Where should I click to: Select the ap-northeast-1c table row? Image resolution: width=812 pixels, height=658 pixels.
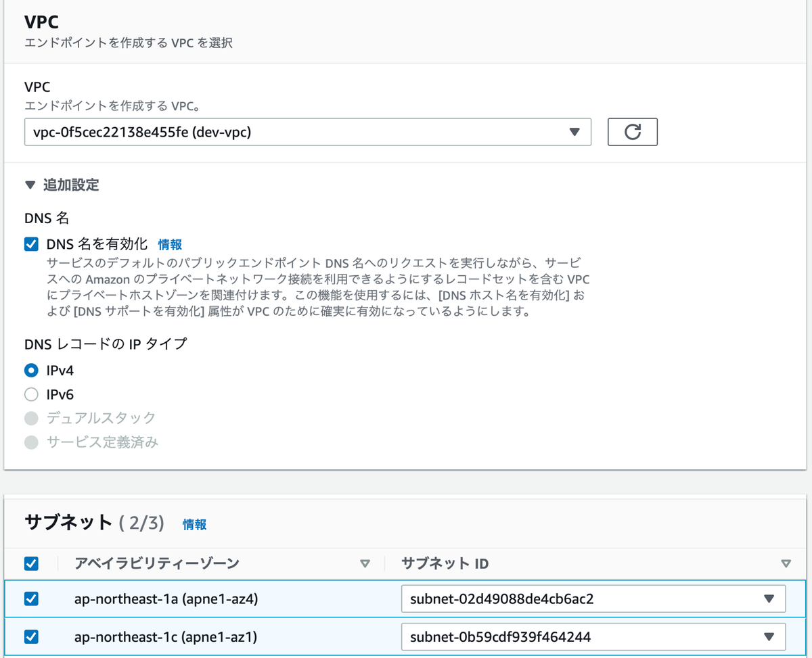203,636
